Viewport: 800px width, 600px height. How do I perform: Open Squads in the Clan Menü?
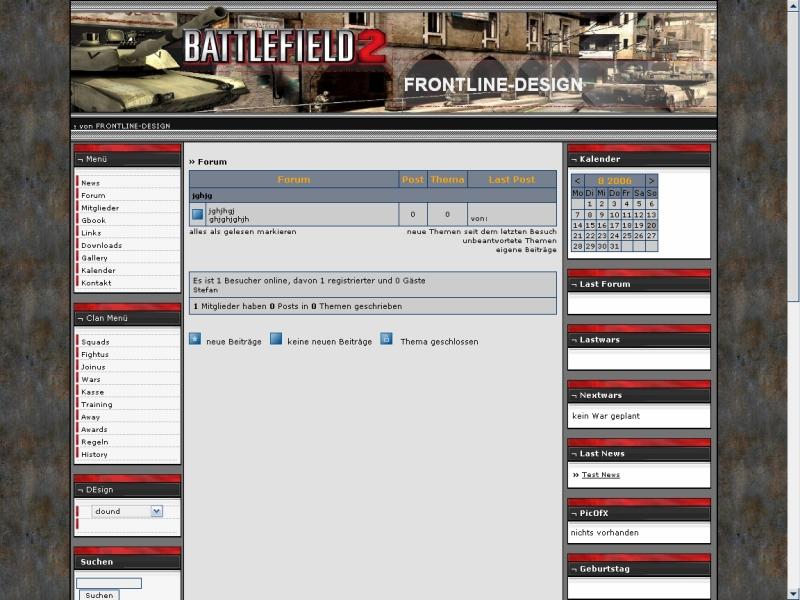(x=95, y=342)
